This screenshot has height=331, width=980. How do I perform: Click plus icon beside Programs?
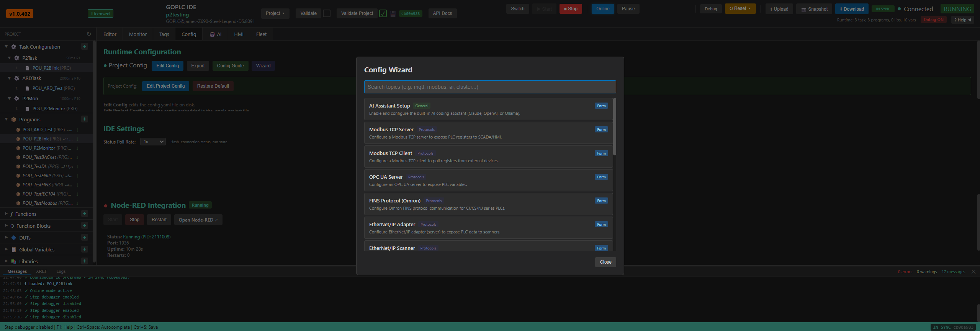(x=85, y=119)
